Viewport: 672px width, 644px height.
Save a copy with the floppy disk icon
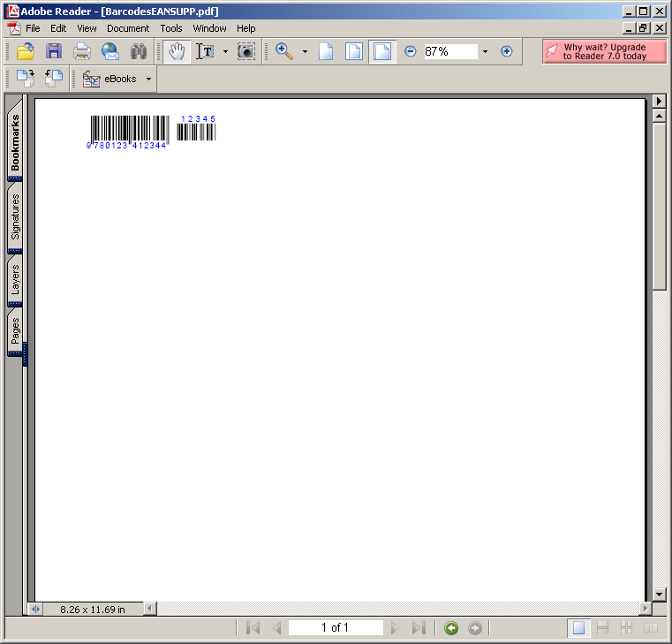tap(54, 51)
